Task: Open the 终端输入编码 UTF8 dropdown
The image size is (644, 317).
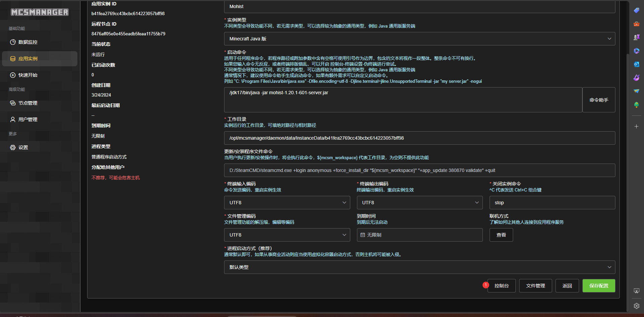Action: click(287, 203)
